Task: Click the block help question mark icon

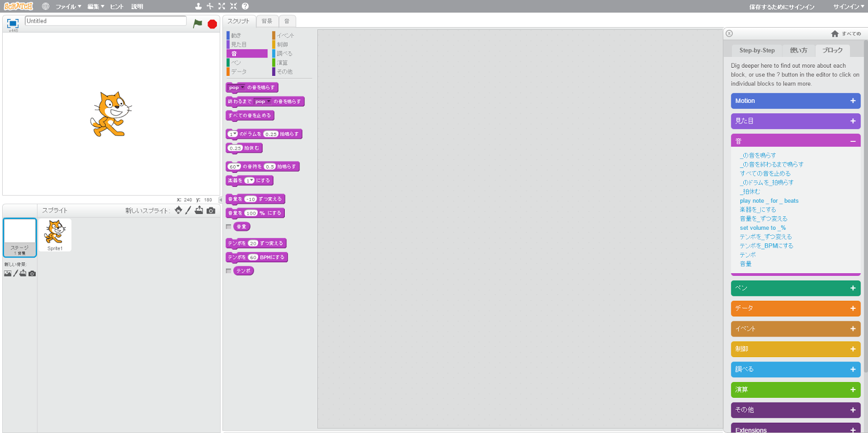Action: pos(245,7)
